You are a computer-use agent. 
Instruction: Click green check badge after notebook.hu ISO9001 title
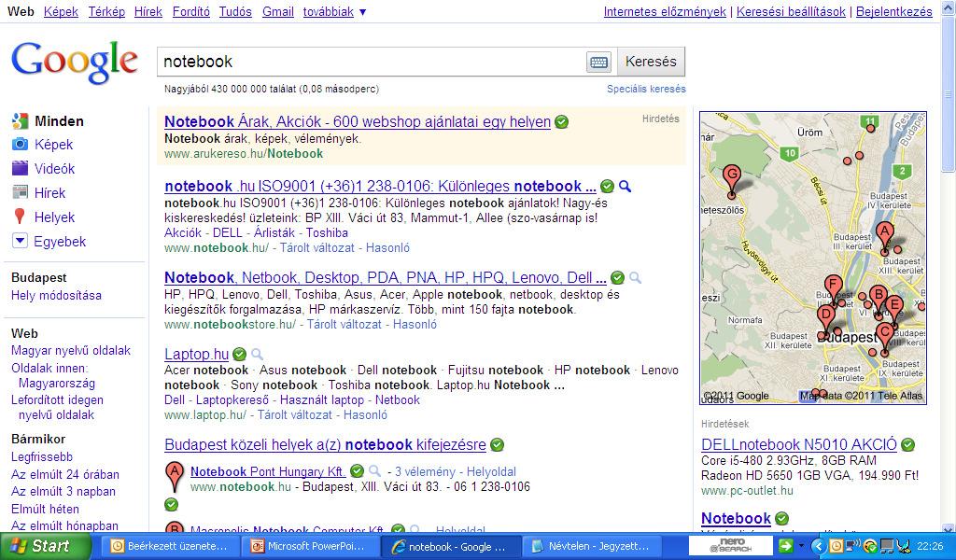(607, 187)
